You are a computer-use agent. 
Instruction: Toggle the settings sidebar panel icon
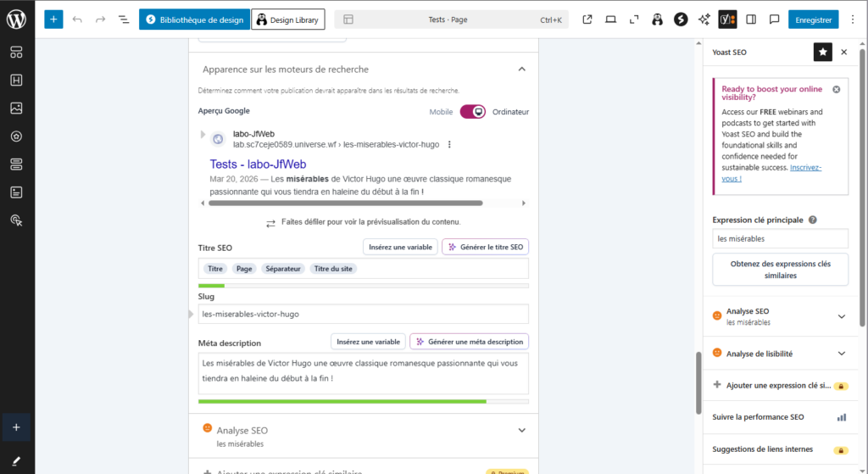coord(751,20)
